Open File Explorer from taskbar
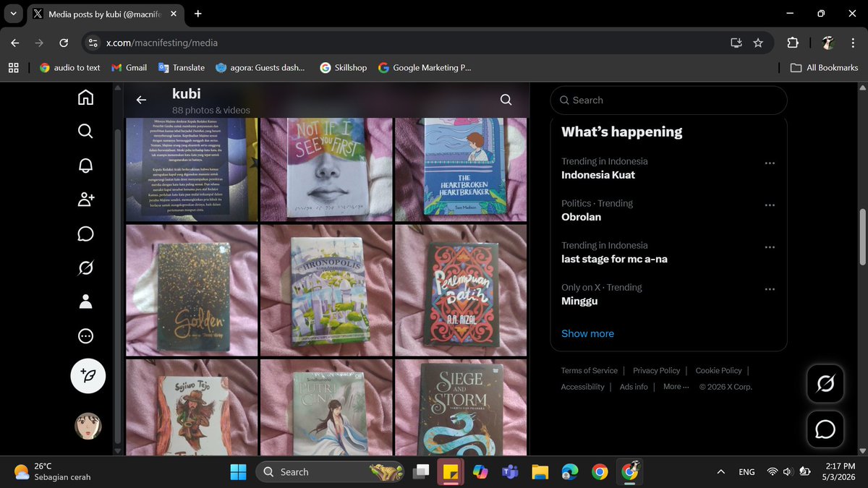 [540, 471]
